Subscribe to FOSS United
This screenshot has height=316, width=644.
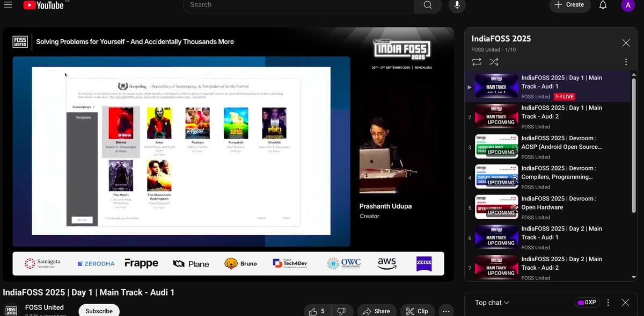click(99, 311)
